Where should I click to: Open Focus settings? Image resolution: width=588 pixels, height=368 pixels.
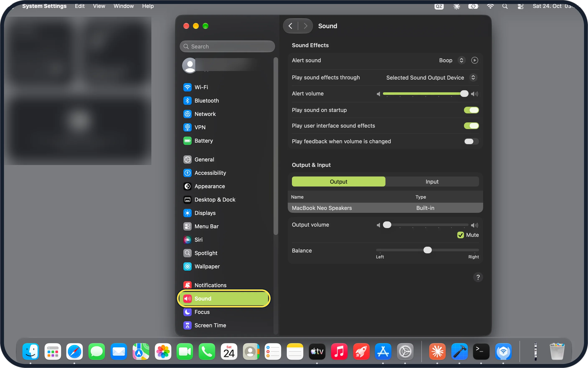[x=224, y=312]
